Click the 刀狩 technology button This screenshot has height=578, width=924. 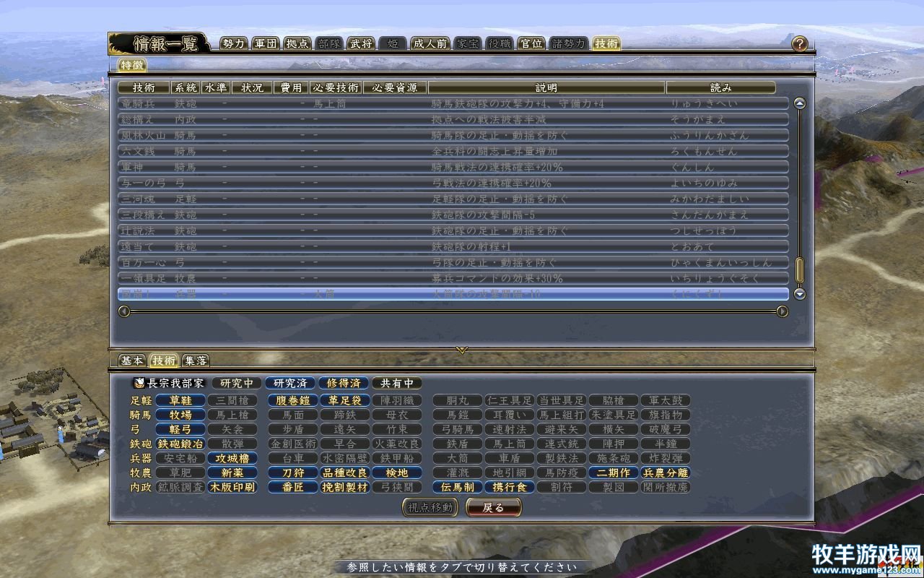(293, 473)
